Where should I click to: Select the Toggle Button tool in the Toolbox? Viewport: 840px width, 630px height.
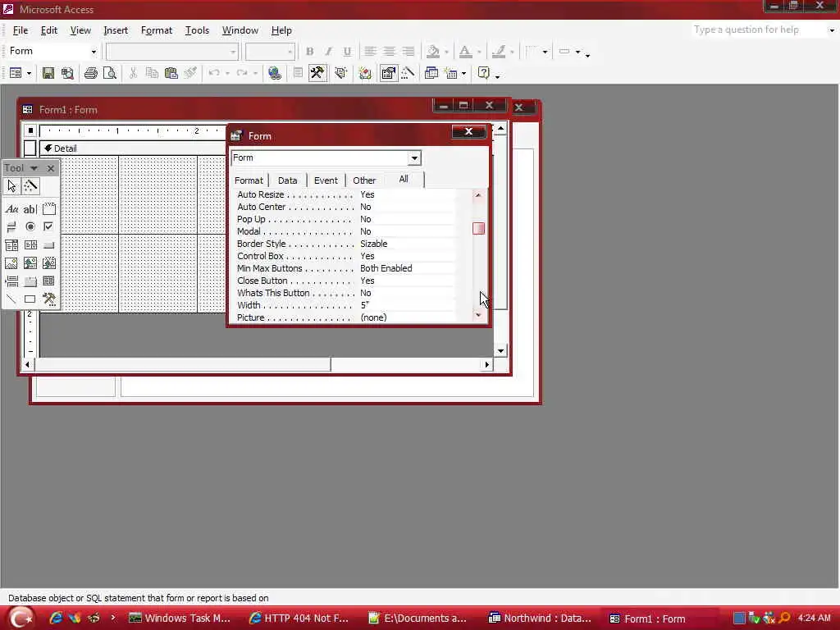click(11, 227)
